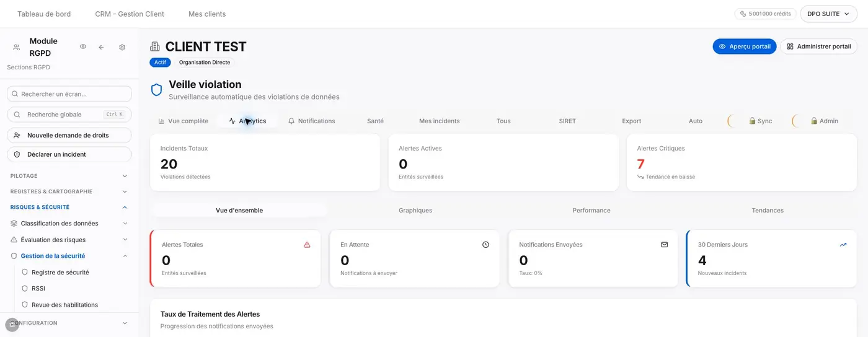Expand the CONFIGURATION section

click(69, 323)
